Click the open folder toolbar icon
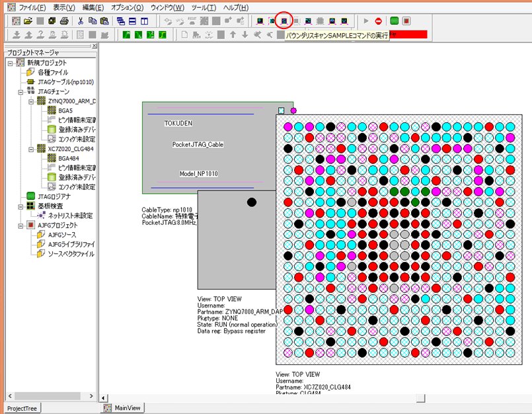This screenshot has height=414, width=532. [x=28, y=21]
